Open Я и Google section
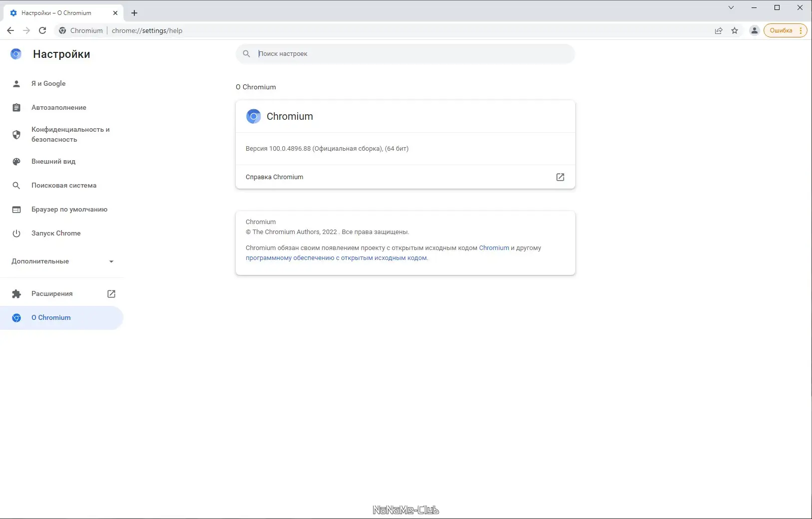This screenshot has width=812, height=519. (61, 84)
